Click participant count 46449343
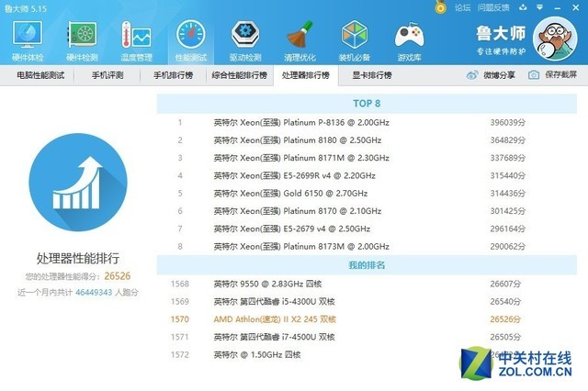 click(x=94, y=293)
